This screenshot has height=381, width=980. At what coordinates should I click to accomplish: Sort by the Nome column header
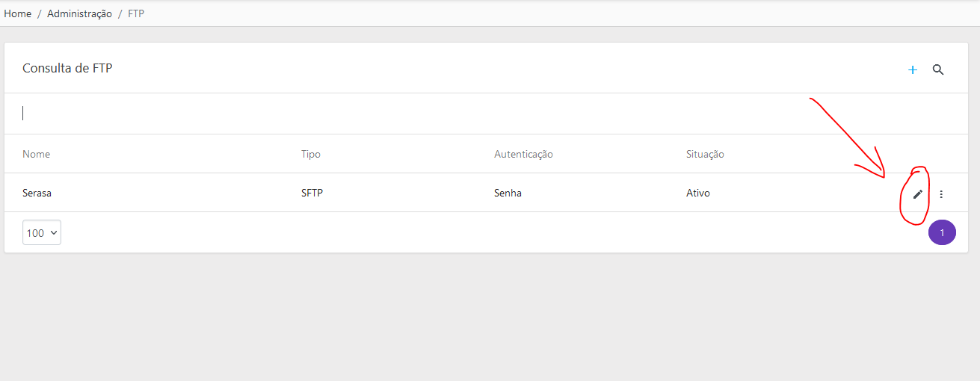pyautogui.click(x=37, y=154)
